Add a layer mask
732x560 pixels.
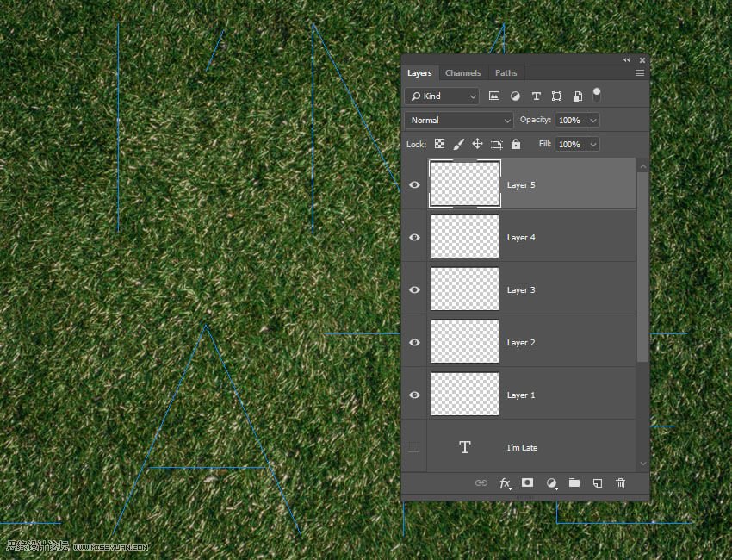(528, 483)
